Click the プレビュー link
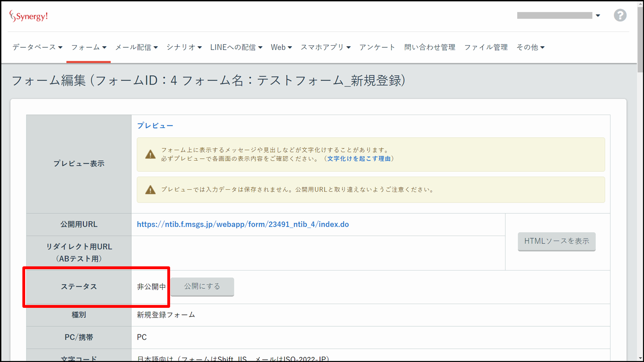Image resolution: width=644 pixels, height=362 pixels. 155,126
